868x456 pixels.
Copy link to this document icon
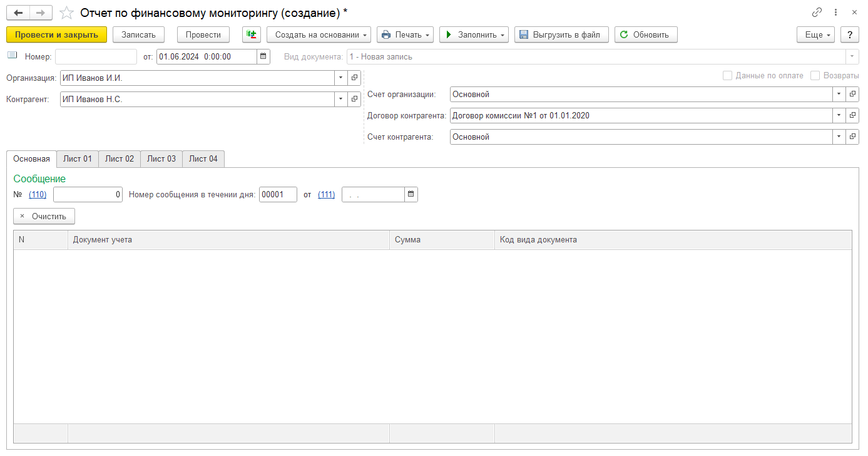coord(817,13)
